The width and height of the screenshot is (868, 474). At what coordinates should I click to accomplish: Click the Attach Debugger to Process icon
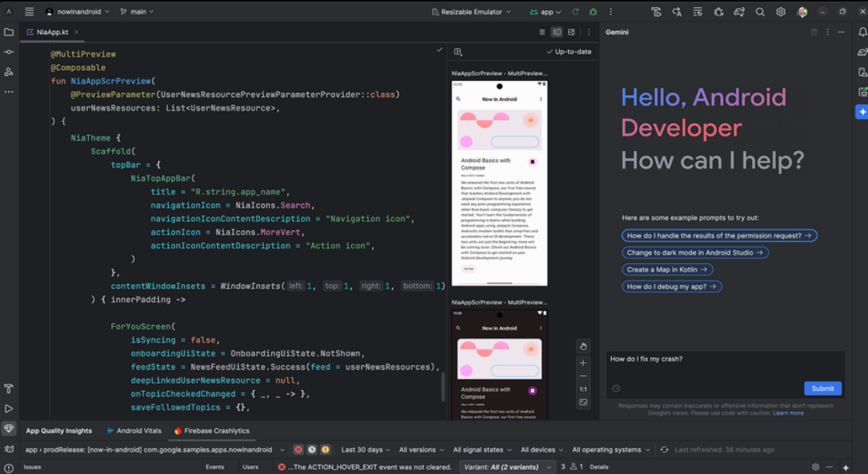point(719,12)
